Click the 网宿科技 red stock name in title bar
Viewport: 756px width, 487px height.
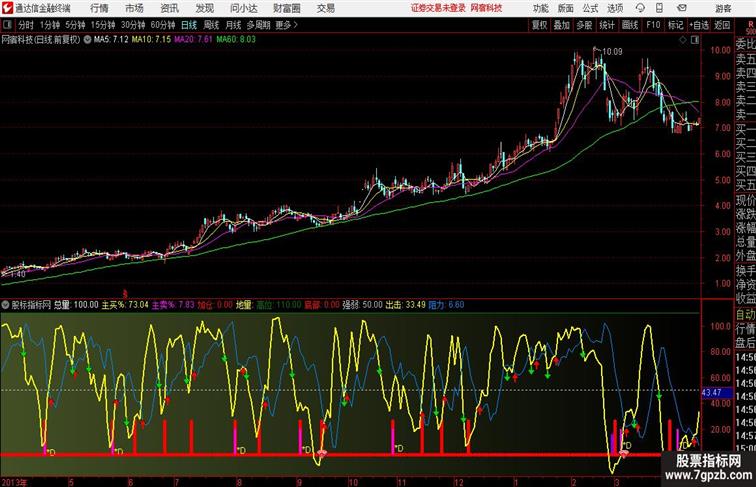[x=486, y=8]
